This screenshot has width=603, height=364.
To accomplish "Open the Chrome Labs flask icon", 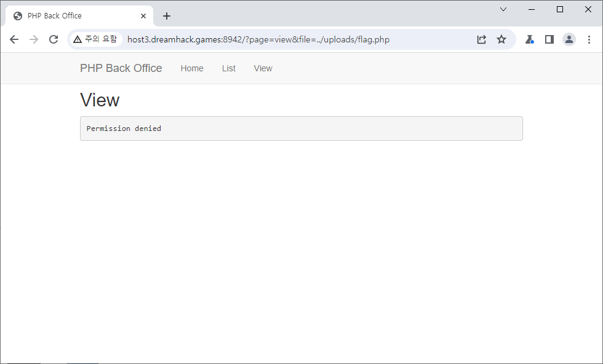I will pos(529,39).
